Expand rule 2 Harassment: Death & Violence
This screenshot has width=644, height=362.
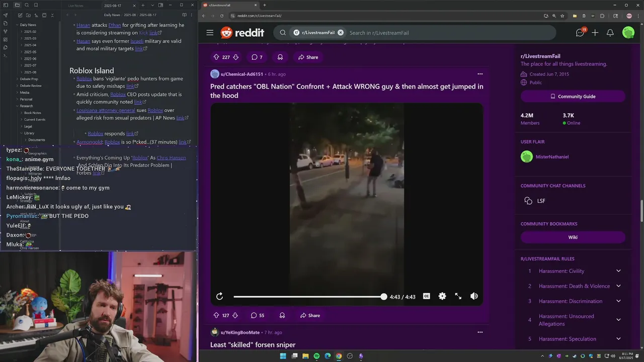[618, 286]
